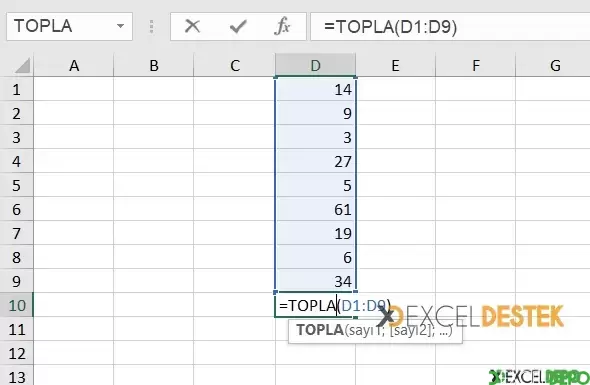Click the TOPLA function name in tooltip
This screenshot has width=590, height=385.
(x=319, y=330)
